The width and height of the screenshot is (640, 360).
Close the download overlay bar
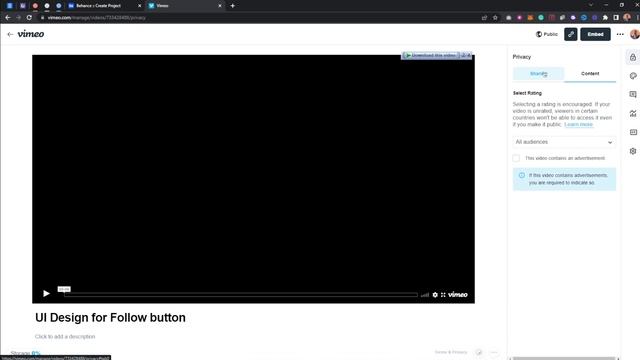click(x=469, y=56)
